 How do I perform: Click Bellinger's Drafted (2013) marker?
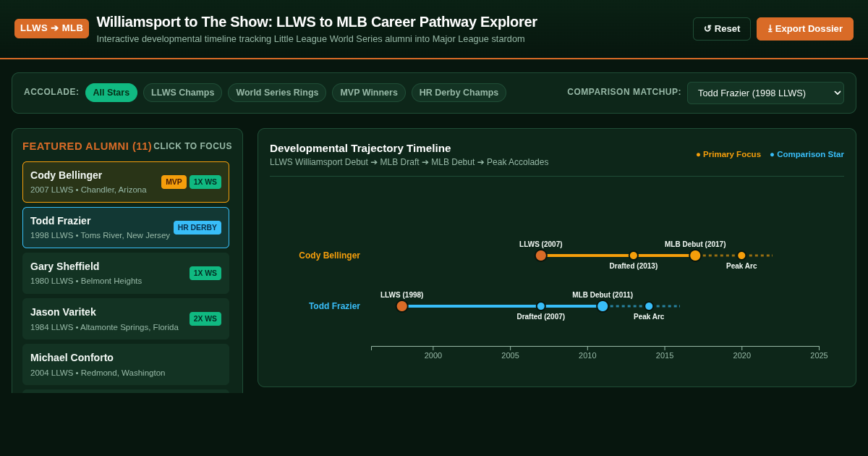click(634, 256)
